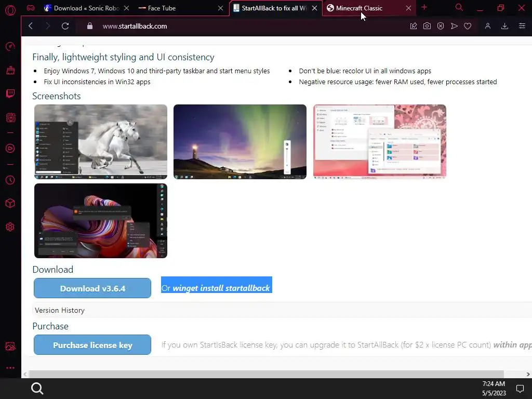Click the Download v3.6.4 button
This screenshot has height=399, width=532.
(92, 288)
